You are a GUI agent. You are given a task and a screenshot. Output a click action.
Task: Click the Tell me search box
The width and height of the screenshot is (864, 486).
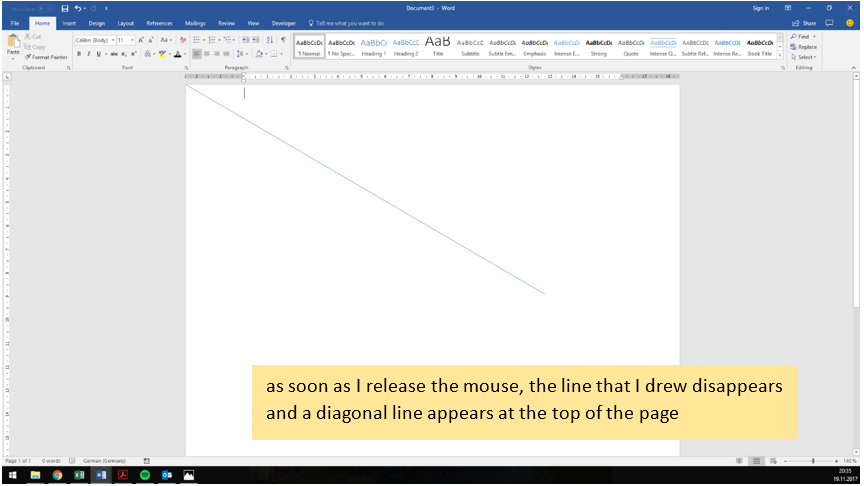(346, 23)
